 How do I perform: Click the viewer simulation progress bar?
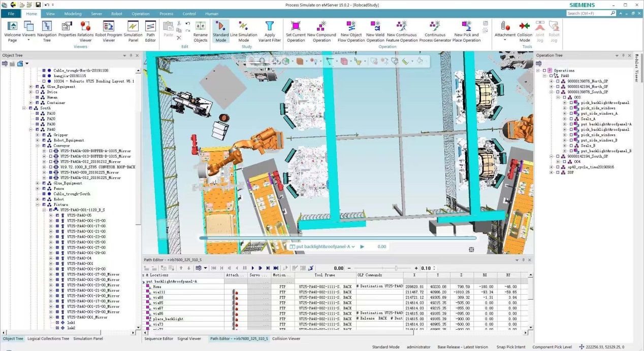click(x=338, y=237)
